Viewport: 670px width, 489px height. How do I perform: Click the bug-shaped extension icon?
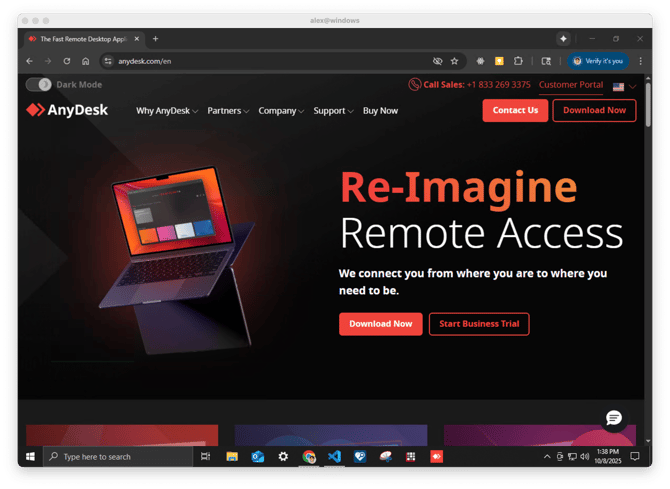pos(480,61)
